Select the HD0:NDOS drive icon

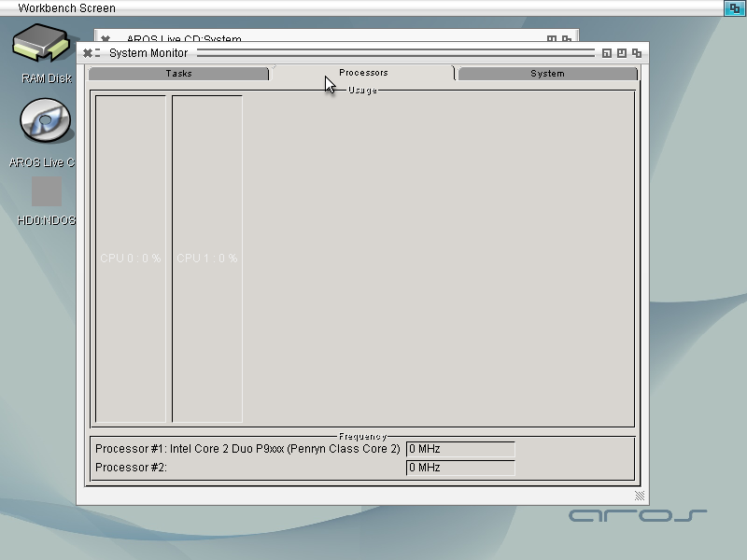coord(46,191)
